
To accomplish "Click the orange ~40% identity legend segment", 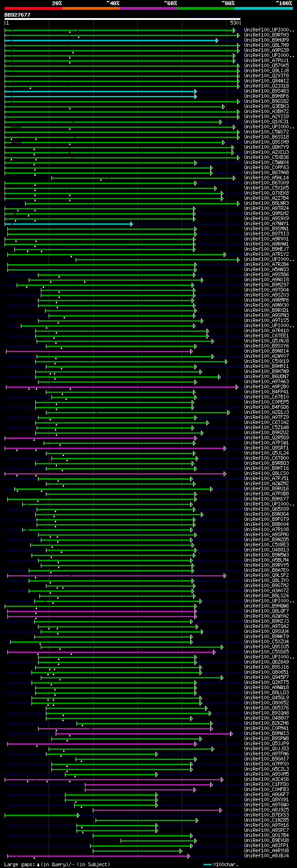I will coord(91,8).
